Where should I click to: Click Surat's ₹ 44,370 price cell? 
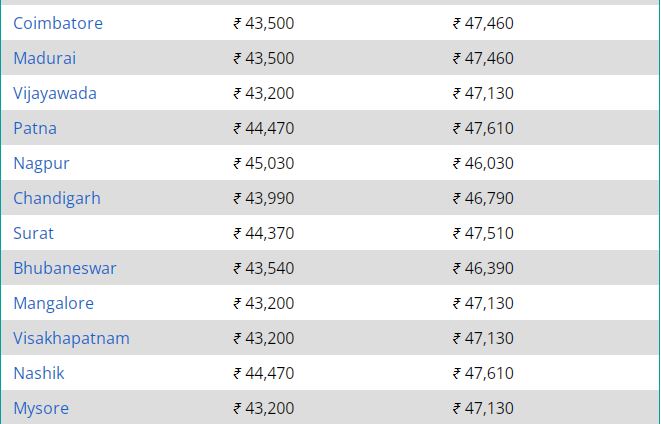(x=264, y=233)
